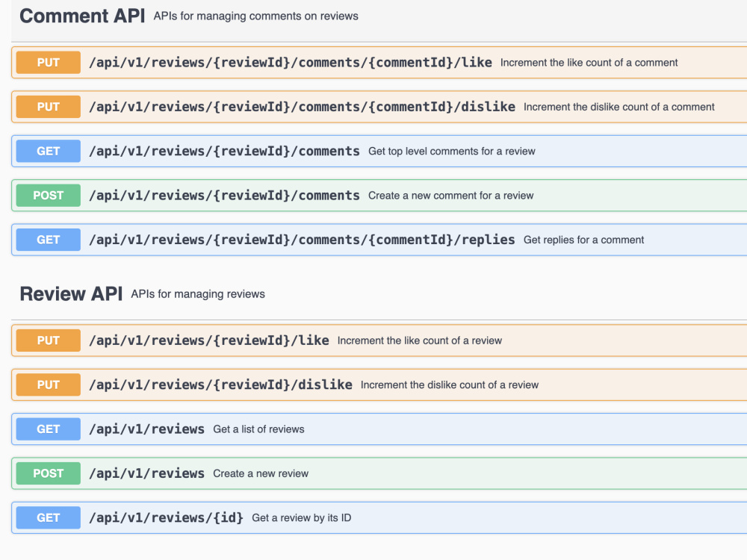Click PUT badge on review like row

click(48, 340)
